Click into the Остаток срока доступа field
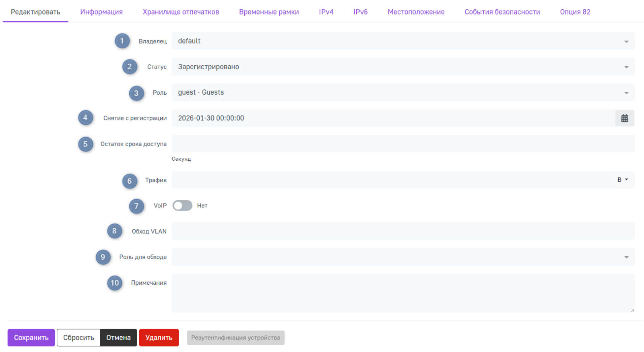644x352 pixels. 402,144
